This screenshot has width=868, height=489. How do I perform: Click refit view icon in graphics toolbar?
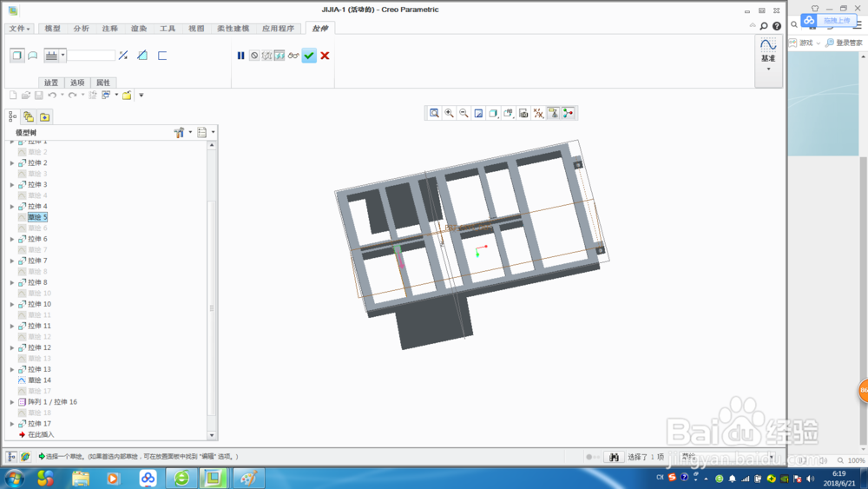435,113
